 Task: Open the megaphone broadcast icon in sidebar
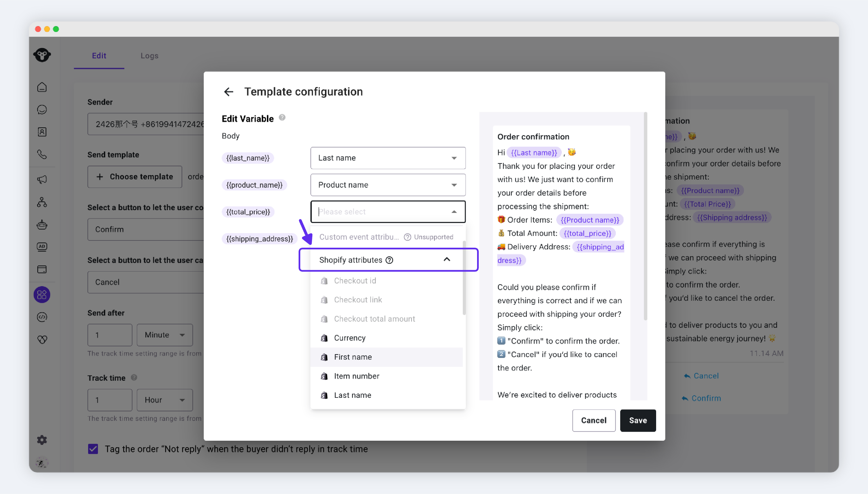tap(42, 179)
